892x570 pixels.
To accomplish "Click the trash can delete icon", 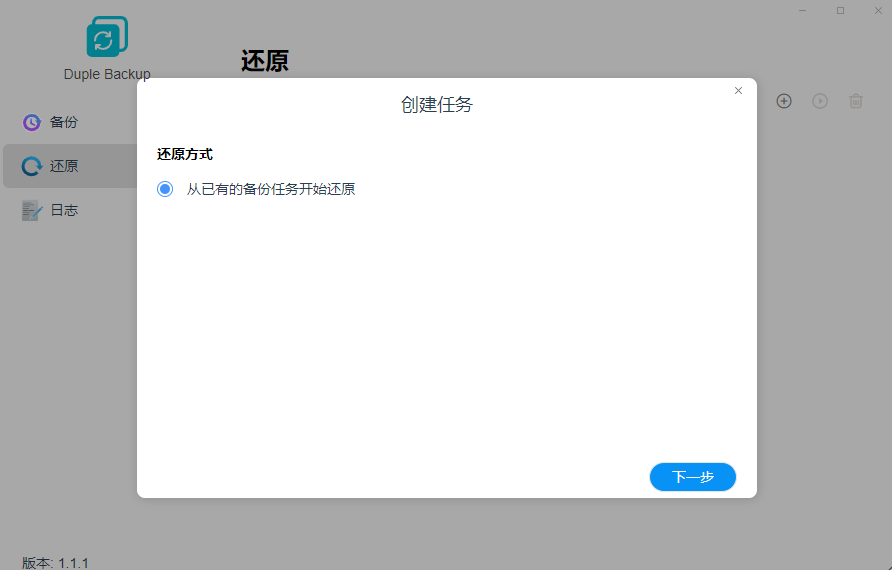I will click(x=855, y=101).
